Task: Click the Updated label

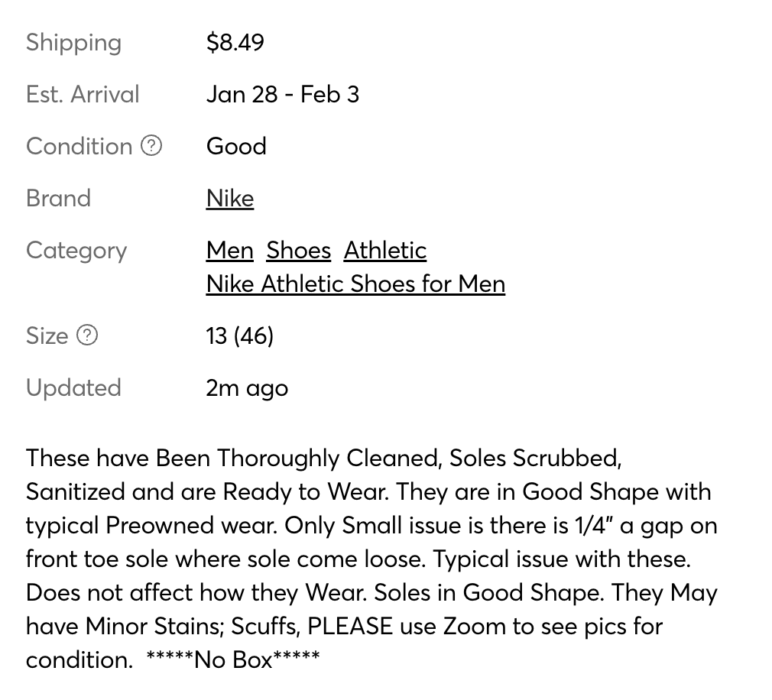Action: [73, 387]
